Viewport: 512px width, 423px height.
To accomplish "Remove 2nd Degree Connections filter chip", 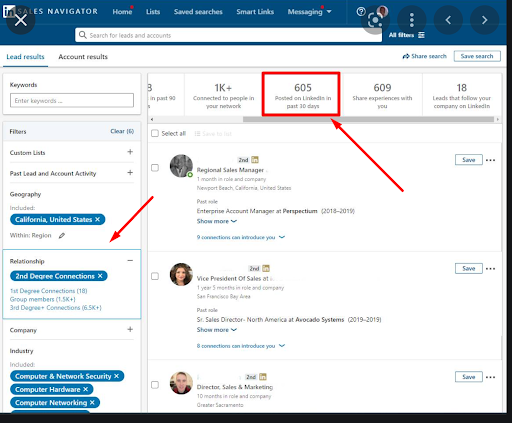I will (x=100, y=276).
